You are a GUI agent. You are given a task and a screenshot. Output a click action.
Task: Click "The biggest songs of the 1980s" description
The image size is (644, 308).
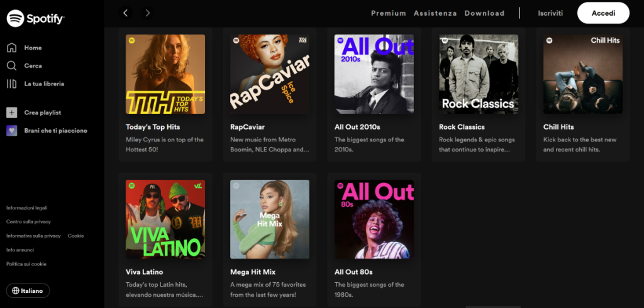point(369,290)
